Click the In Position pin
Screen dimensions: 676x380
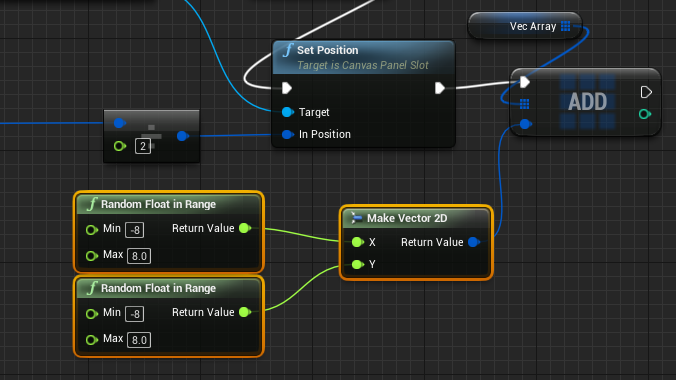click(x=288, y=134)
